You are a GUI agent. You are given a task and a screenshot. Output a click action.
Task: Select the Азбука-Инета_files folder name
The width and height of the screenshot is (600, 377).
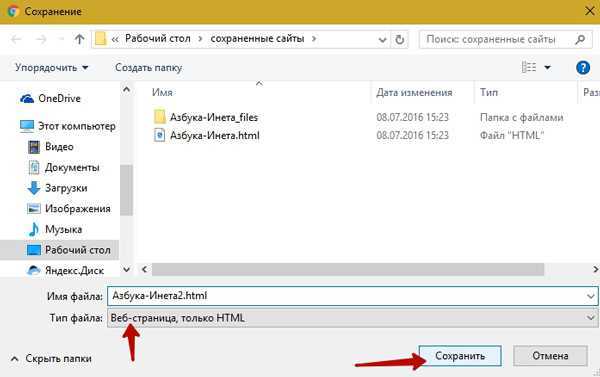tap(214, 117)
